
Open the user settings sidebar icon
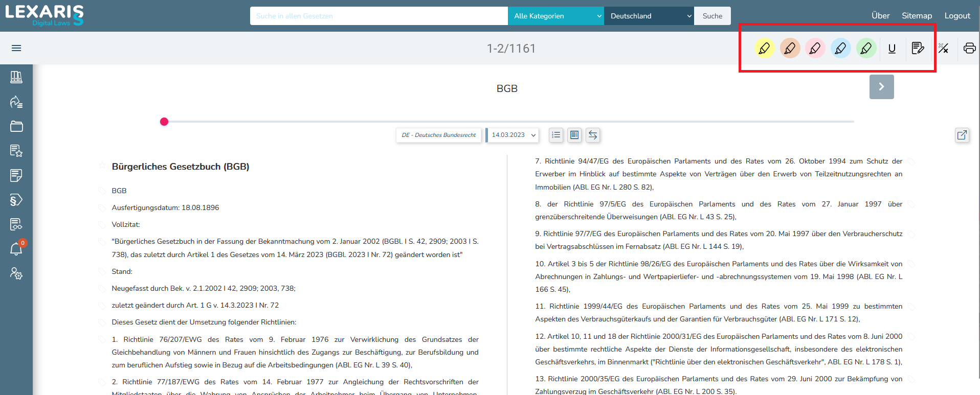tap(16, 274)
